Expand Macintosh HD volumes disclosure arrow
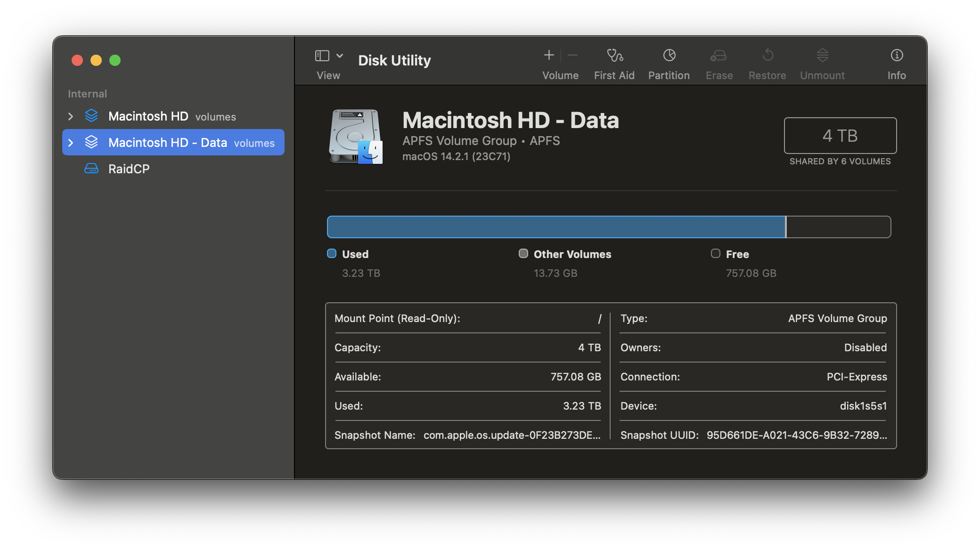The height and width of the screenshot is (549, 980). point(71,116)
